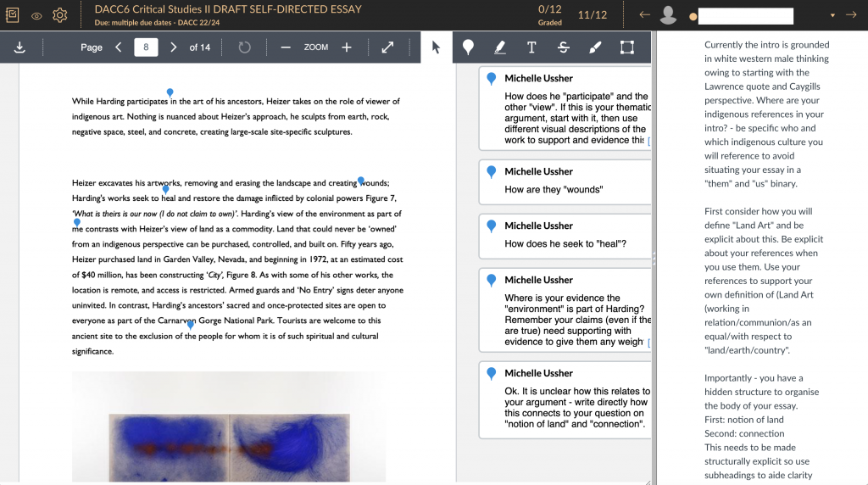Go to next page of document
The height and width of the screenshot is (485, 868).
tap(173, 47)
